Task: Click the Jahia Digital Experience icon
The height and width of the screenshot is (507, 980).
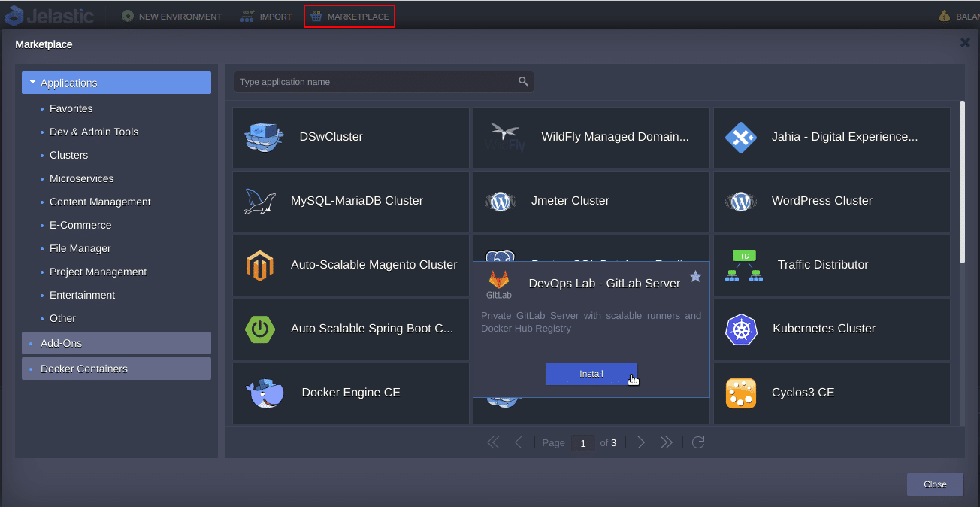Action: click(x=740, y=137)
